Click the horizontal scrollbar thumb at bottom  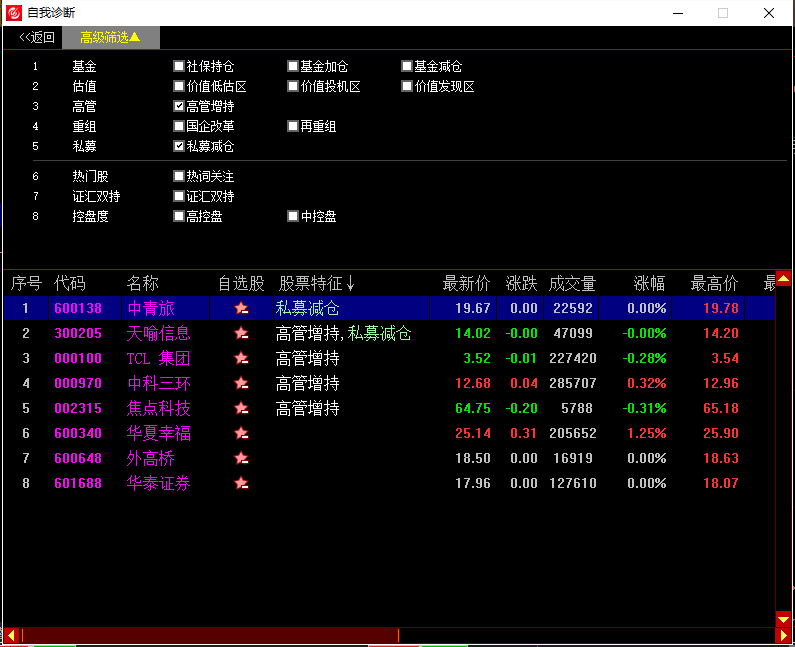click(x=210, y=635)
